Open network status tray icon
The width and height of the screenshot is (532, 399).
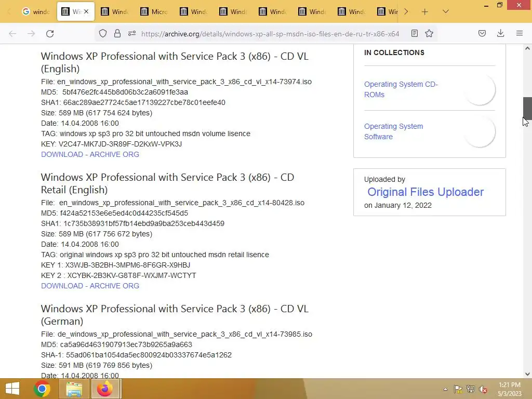[x=471, y=389]
